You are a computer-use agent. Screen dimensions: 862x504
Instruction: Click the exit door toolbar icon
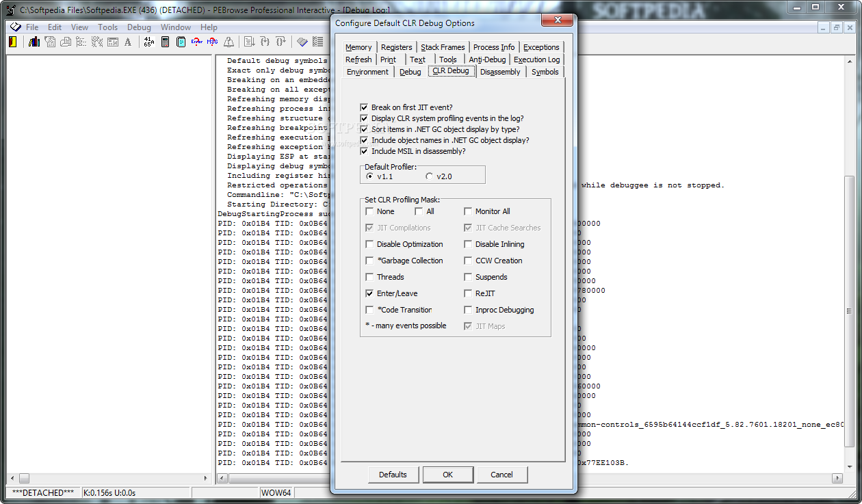[12, 42]
